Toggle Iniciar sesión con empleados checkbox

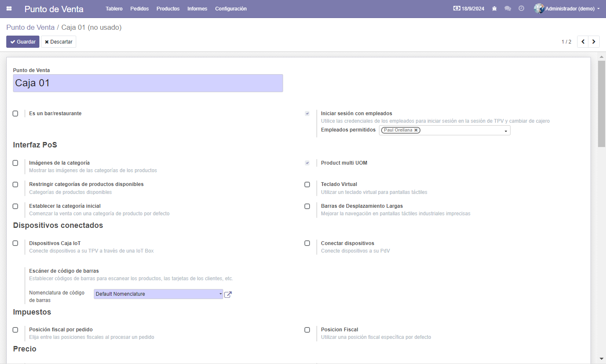307,114
